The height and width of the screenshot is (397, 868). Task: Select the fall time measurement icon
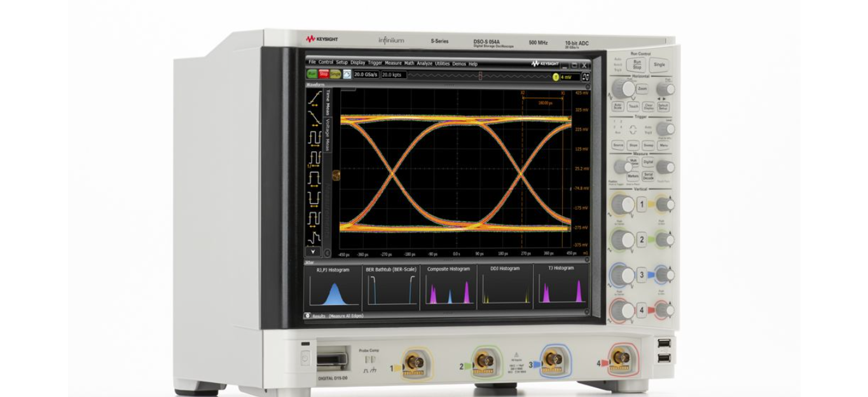coord(313,118)
